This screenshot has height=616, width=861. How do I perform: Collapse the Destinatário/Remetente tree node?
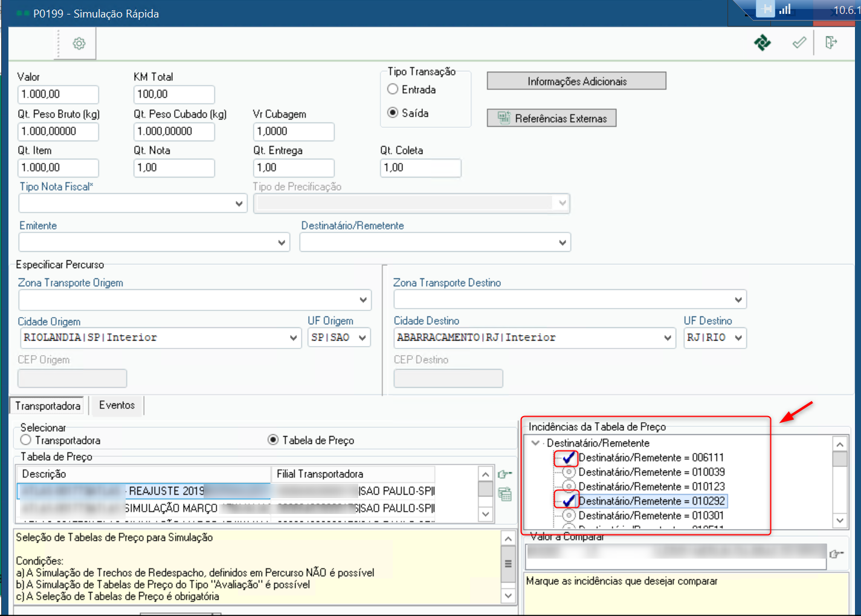click(x=535, y=443)
